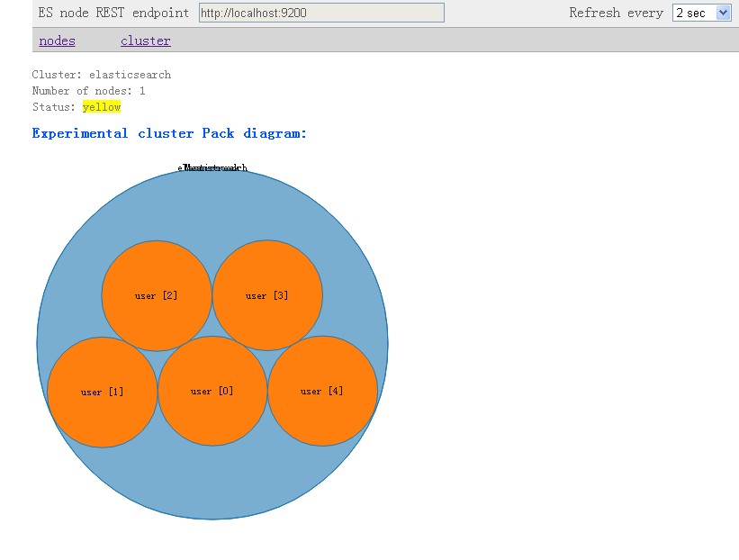
Task: Click the yellow status indicator
Action: tap(102, 107)
